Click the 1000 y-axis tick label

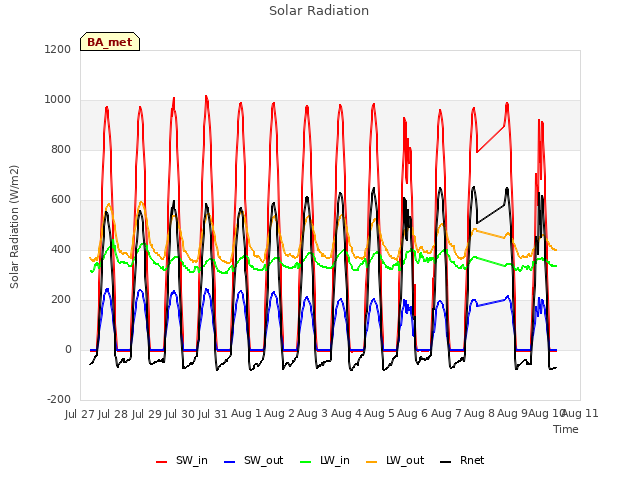58,100
